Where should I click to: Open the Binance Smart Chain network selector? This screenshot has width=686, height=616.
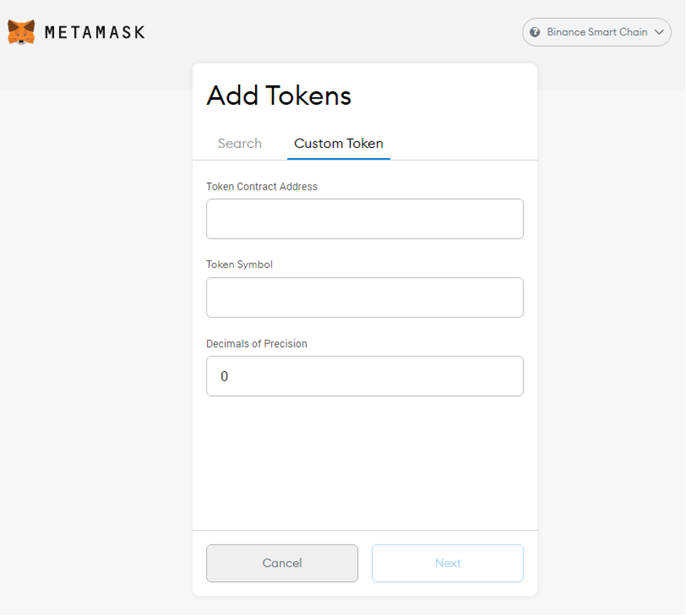click(x=596, y=32)
